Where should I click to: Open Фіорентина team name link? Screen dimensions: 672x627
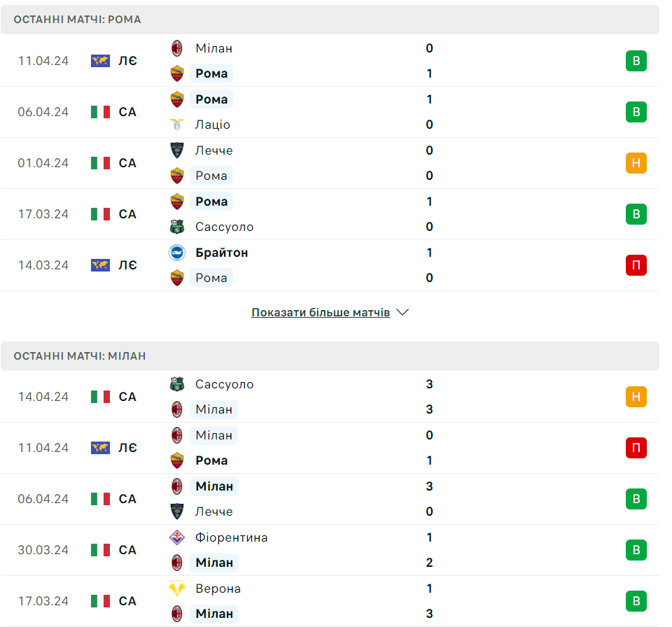click(232, 537)
